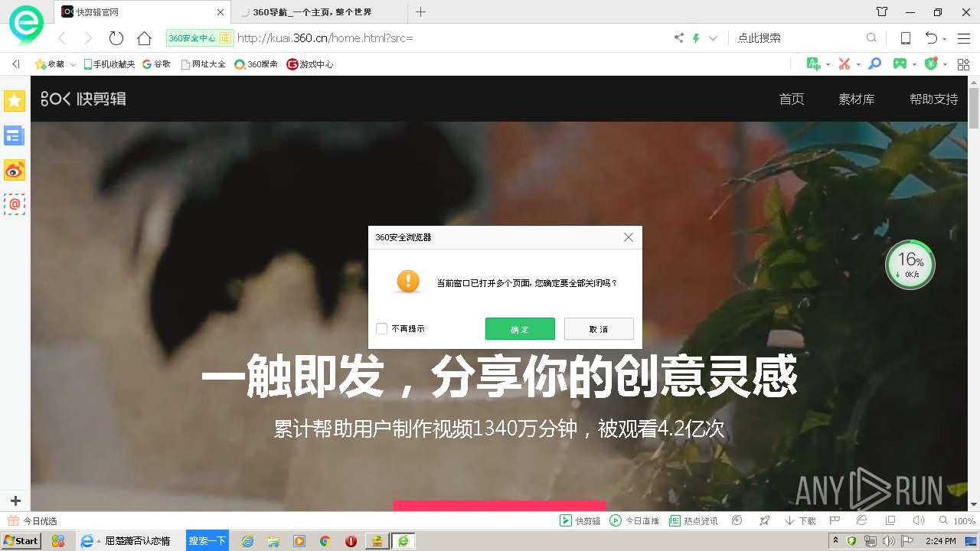Open 手机收藏夹 bookmark

pyautogui.click(x=109, y=64)
